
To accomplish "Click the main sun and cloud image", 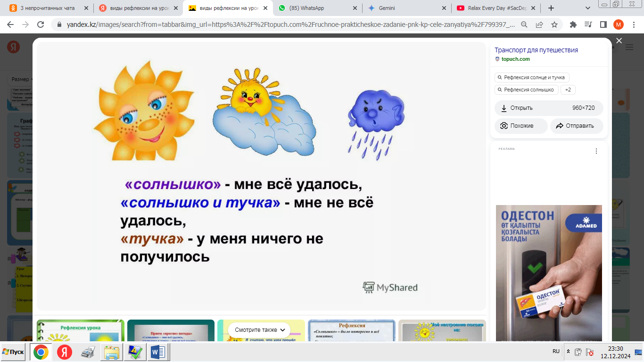I will [261, 176].
